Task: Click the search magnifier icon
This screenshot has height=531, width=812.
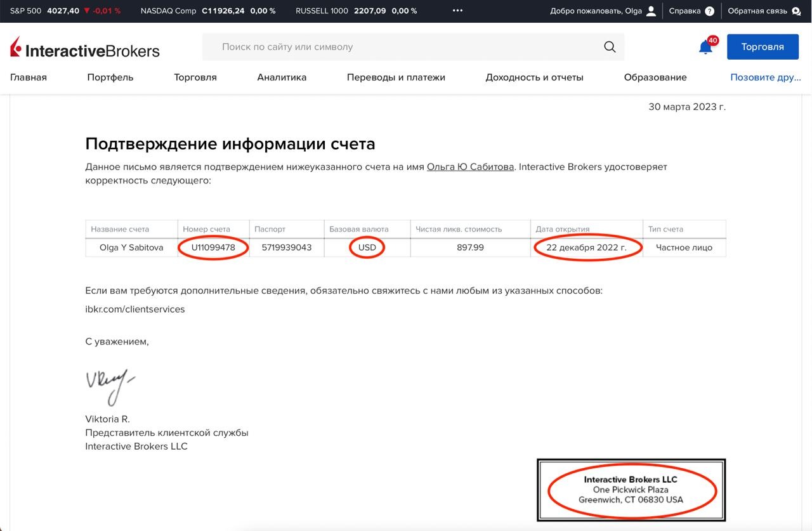Action: pos(610,47)
